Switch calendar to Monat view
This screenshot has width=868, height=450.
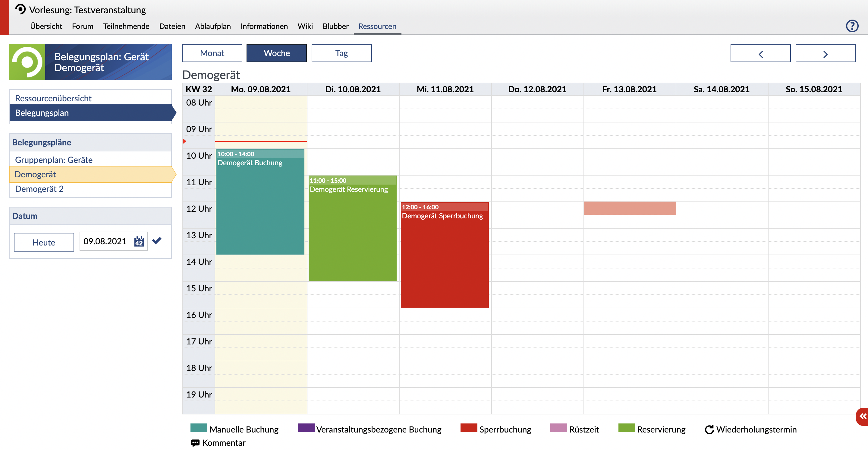[x=212, y=53]
